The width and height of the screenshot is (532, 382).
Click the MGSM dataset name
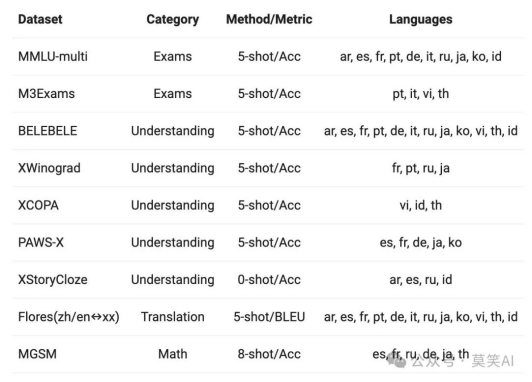(37, 354)
